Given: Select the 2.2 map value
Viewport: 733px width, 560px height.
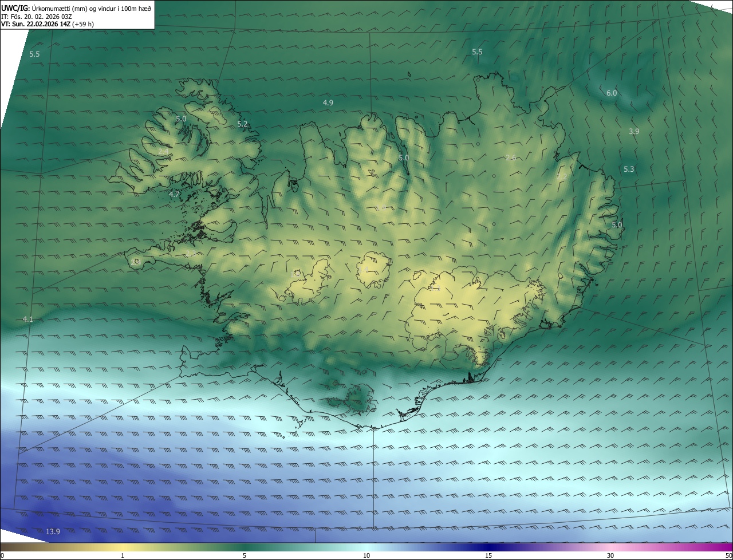Looking at the screenshot, I should 562,177.
